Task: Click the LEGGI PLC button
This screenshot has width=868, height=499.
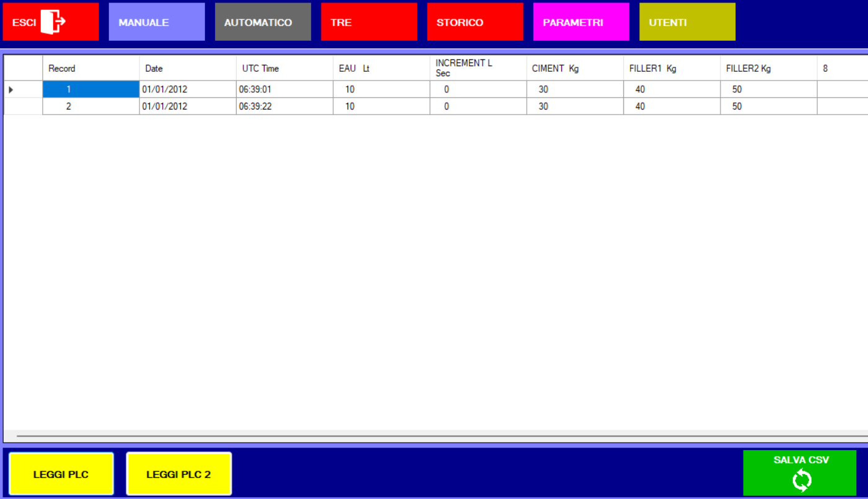Action: click(x=61, y=474)
